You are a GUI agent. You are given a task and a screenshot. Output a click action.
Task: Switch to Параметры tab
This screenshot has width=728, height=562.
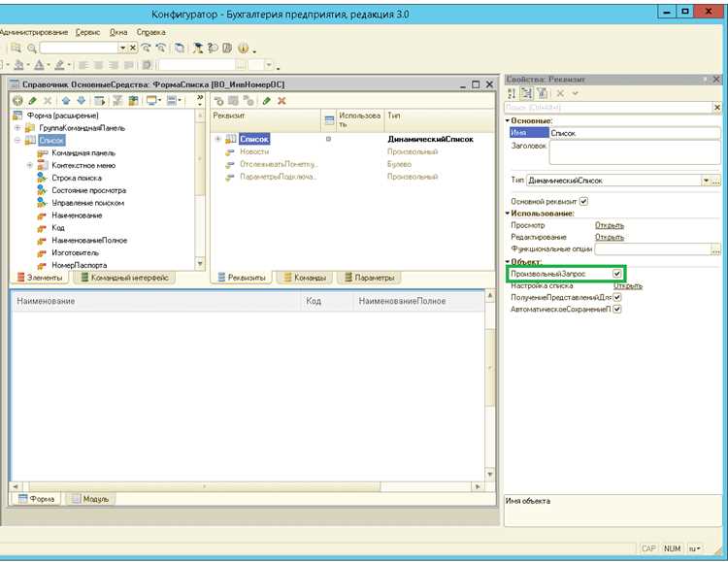point(370,278)
